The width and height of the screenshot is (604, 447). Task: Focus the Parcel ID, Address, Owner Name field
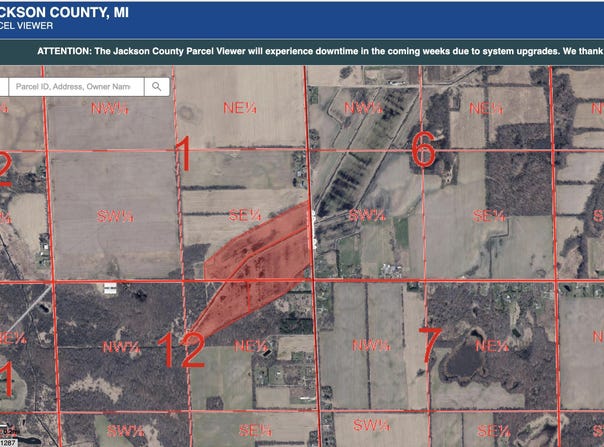click(x=76, y=87)
